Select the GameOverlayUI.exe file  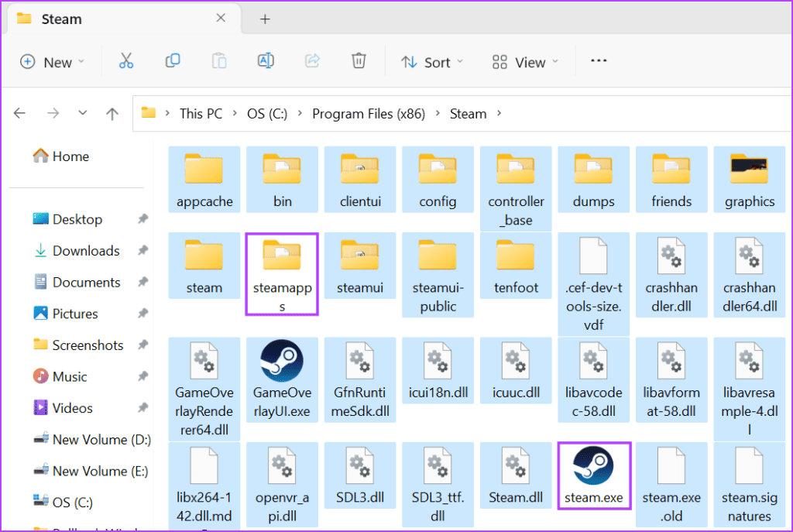pos(282,379)
